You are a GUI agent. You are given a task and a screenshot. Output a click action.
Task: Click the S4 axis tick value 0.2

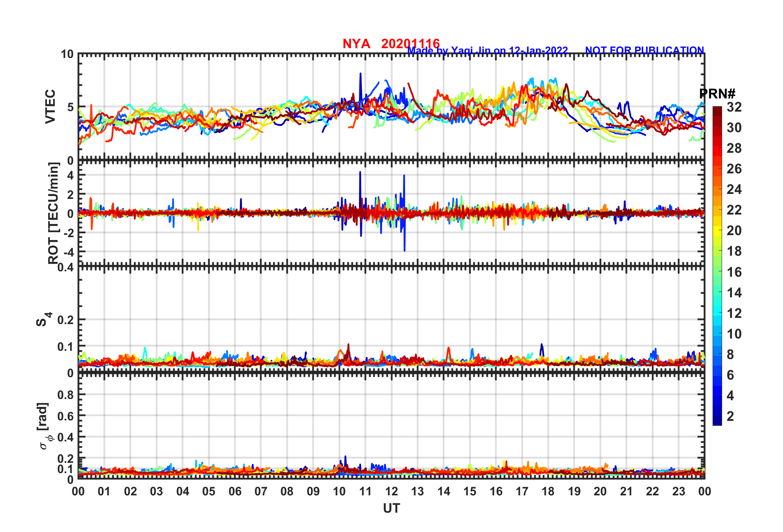pos(66,320)
